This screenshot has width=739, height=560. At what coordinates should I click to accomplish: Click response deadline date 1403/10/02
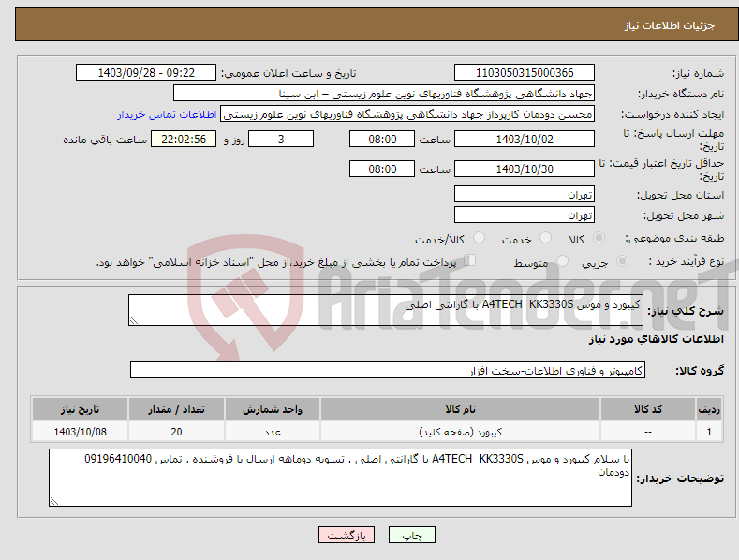tap(525, 139)
